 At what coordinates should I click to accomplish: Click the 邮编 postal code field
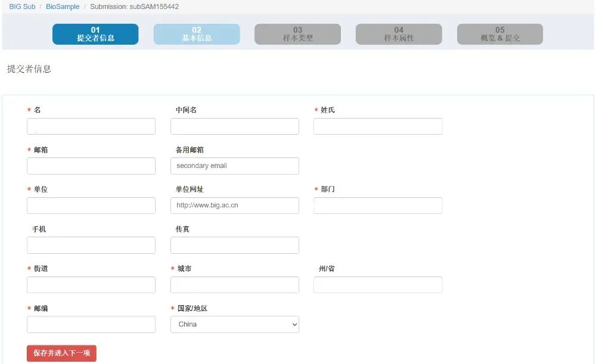coord(91,324)
